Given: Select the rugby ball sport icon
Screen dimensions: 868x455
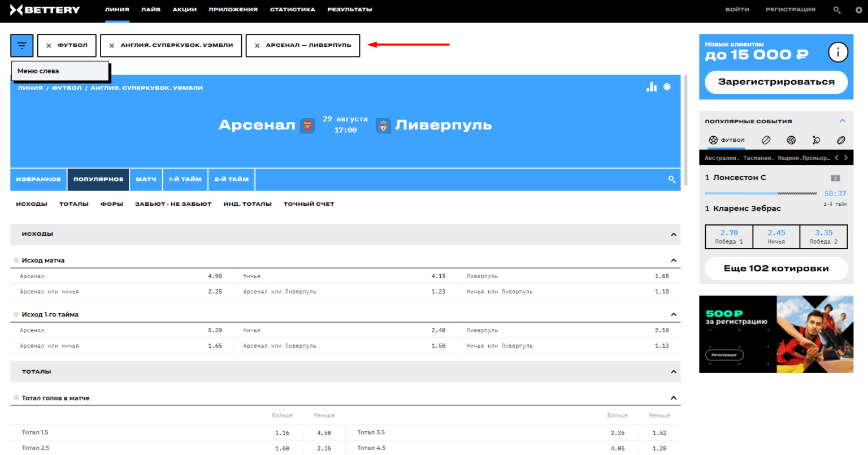Looking at the screenshot, I should tap(841, 140).
